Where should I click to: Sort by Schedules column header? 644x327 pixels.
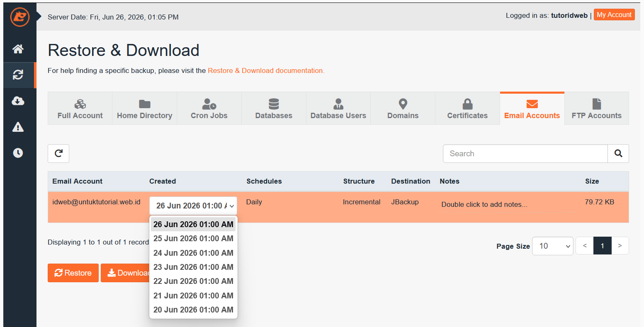264,181
